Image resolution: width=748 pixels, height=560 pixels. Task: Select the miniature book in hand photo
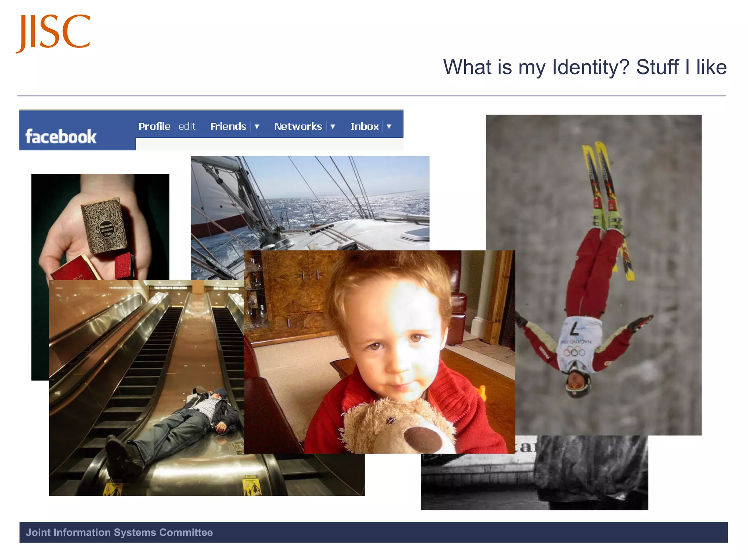(100, 226)
